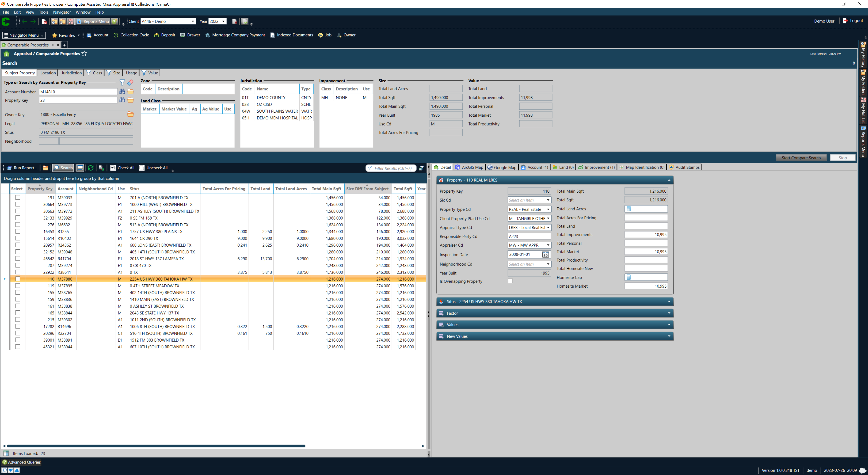The width and height of the screenshot is (868, 475).
Task: Switch to the Jurisdiction search tab
Action: [71, 73]
